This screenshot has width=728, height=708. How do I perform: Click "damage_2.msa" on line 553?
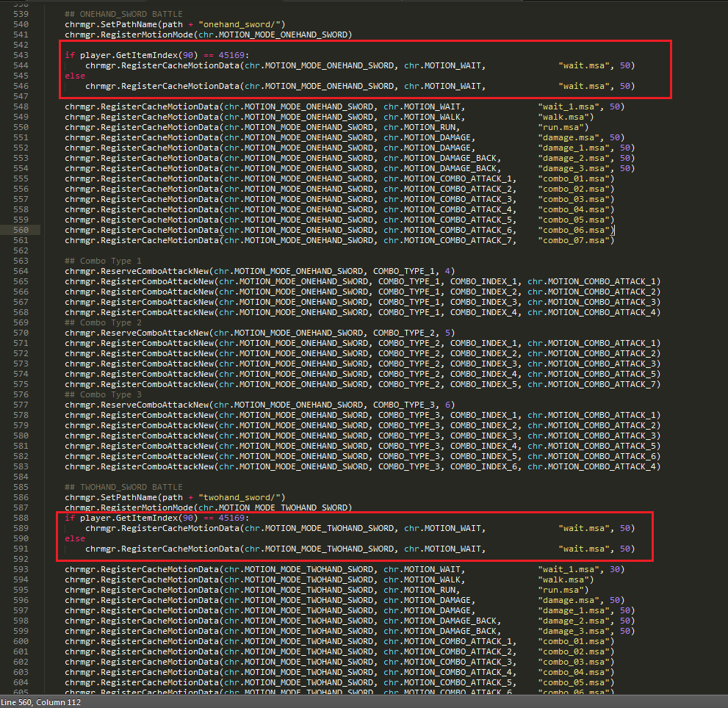(574, 159)
